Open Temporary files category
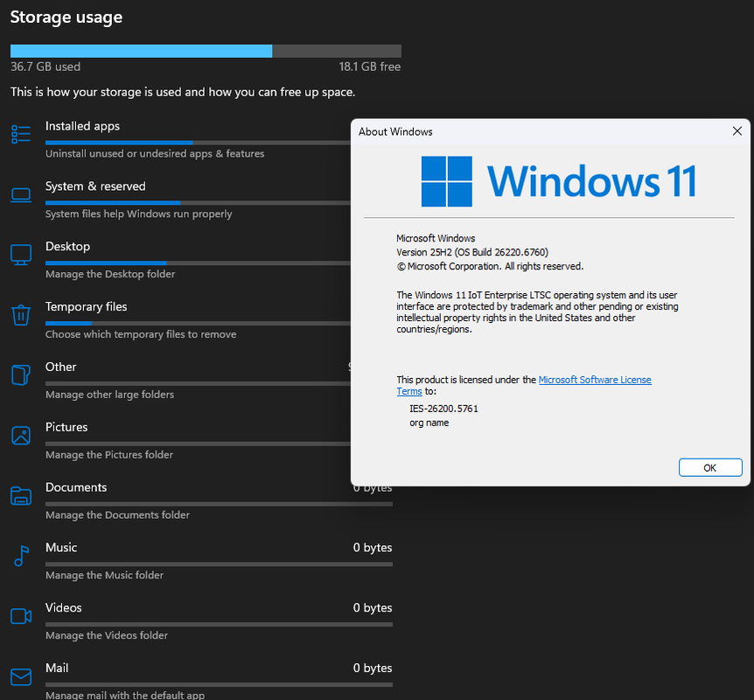Screen dimensions: 754x700 202,320
